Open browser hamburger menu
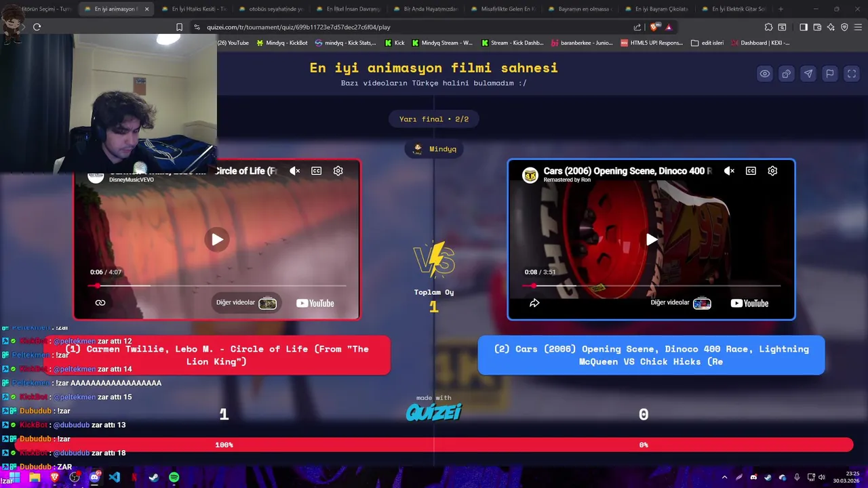This screenshot has width=868, height=488. 858,27
